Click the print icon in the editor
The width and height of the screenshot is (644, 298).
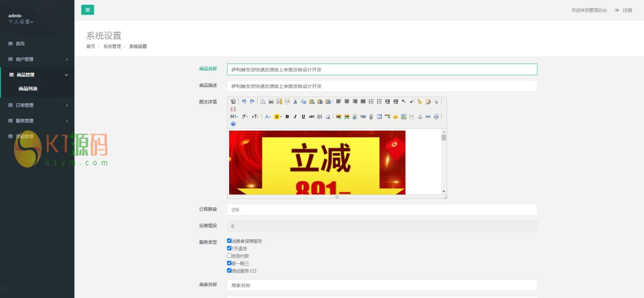click(271, 101)
